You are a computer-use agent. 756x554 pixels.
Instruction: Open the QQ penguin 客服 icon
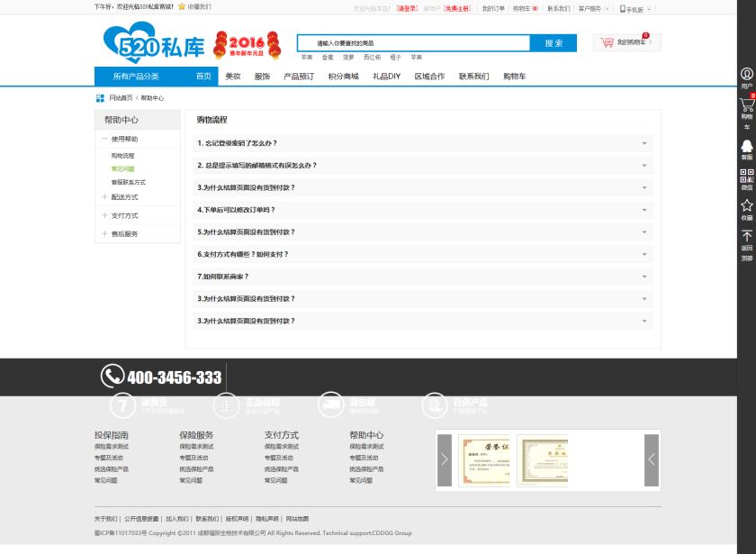coord(746,146)
